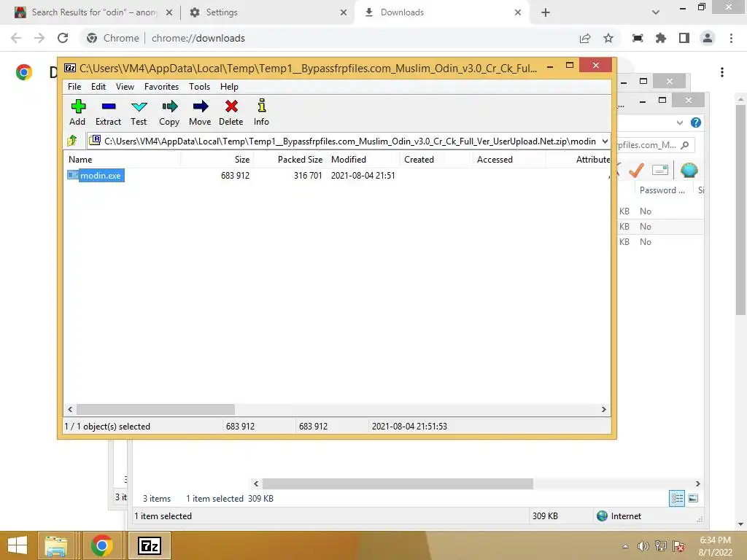The image size is (747, 560).
Task: Open Chrome side panel icon
Action: (684, 38)
